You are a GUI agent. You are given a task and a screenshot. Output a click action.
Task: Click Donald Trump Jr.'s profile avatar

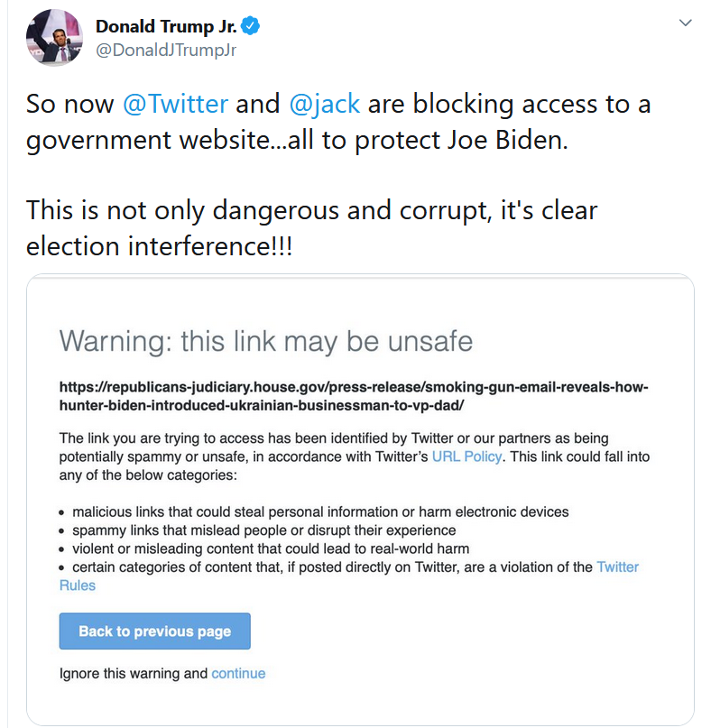pos(54,39)
